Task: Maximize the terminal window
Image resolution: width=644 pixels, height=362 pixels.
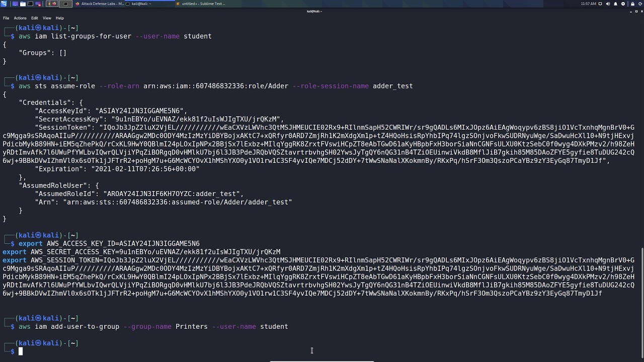Action: tap(636, 11)
